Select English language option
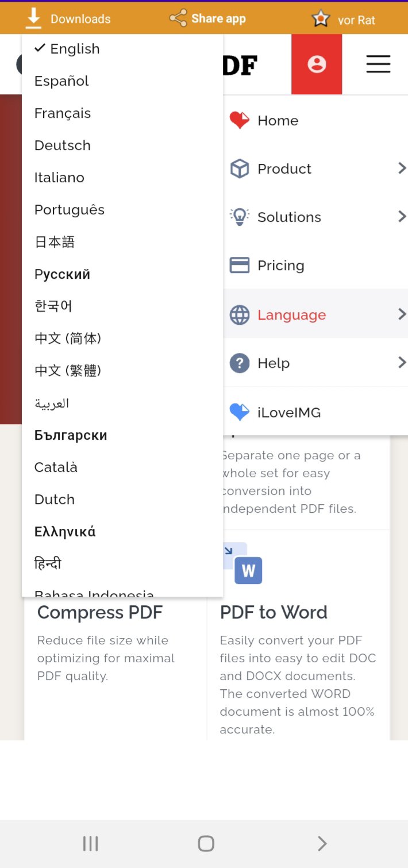Viewport: 408px width, 868px height. (122, 49)
